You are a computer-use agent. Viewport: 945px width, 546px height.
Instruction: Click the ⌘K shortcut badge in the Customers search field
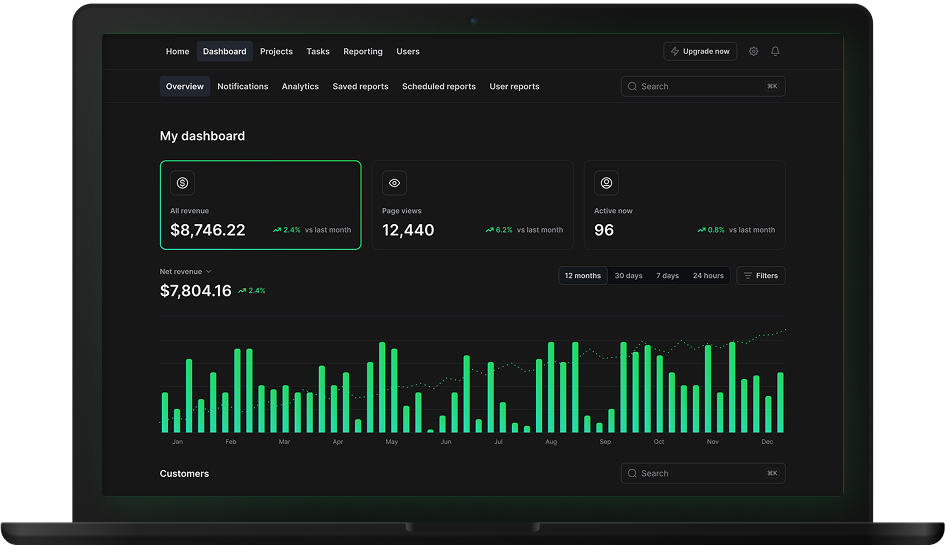coord(772,473)
